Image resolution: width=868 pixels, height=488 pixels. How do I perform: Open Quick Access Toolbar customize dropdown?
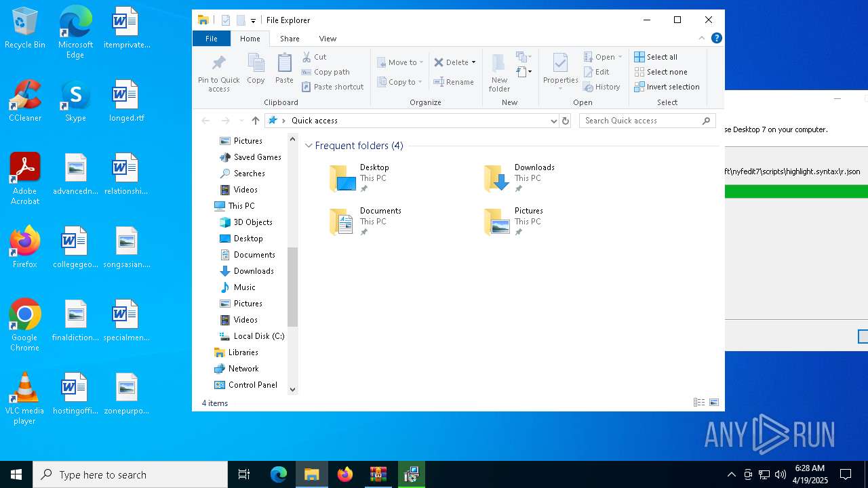[253, 20]
